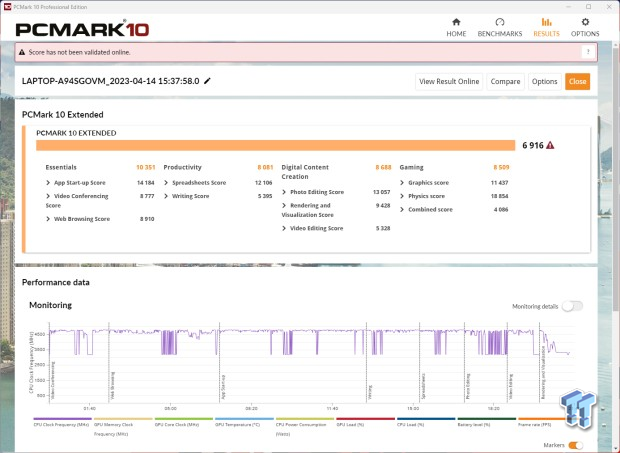Image resolution: width=620 pixels, height=453 pixels.
Task: Click the Writing marker on chart
Action: (x=370, y=391)
